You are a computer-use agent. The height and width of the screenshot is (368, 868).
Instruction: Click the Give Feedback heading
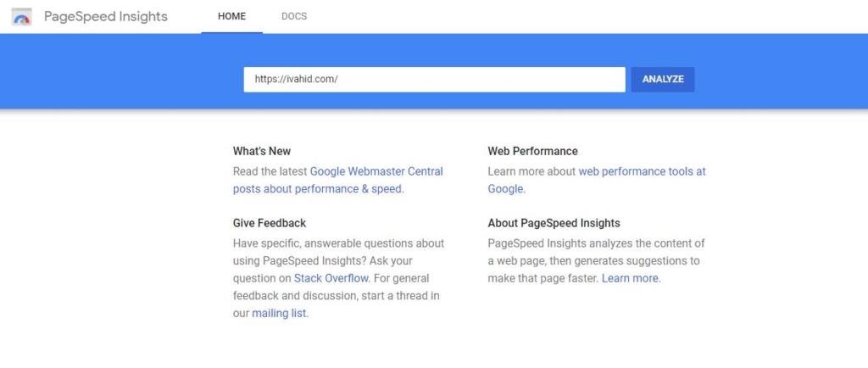[270, 223]
